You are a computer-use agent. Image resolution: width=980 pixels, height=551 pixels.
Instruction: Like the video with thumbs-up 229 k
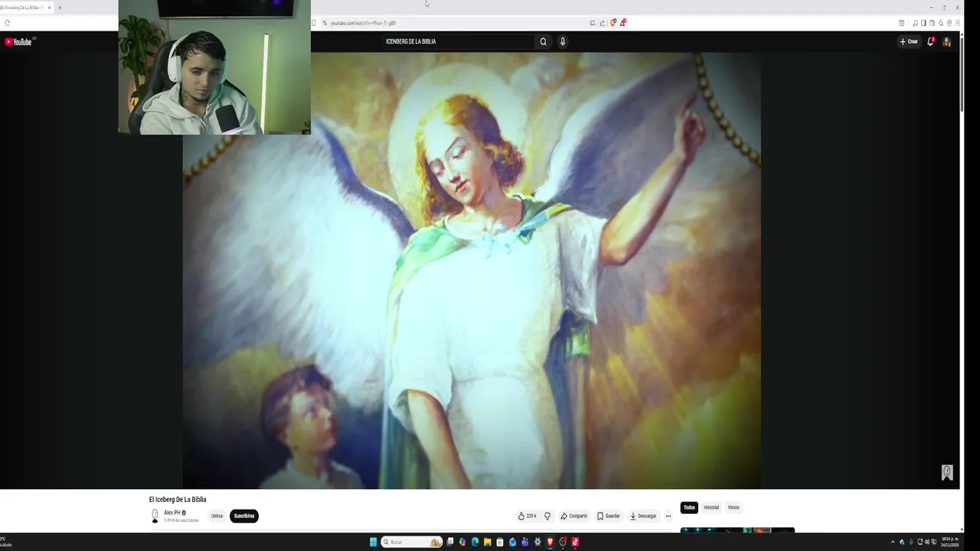(527, 516)
